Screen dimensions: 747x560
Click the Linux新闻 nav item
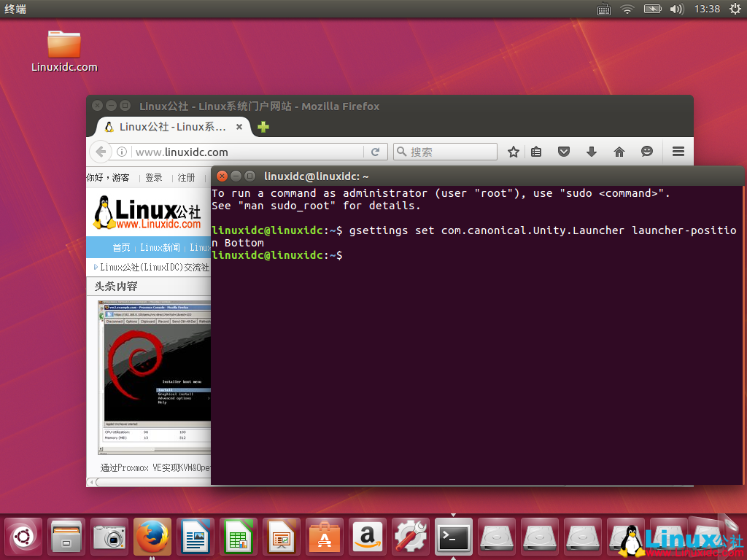point(160,248)
